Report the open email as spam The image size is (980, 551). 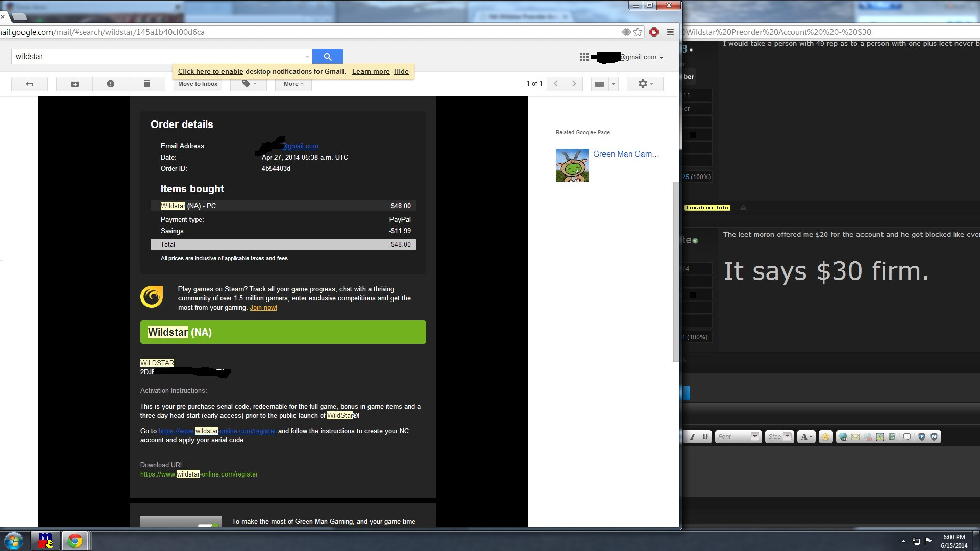(x=111, y=84)
